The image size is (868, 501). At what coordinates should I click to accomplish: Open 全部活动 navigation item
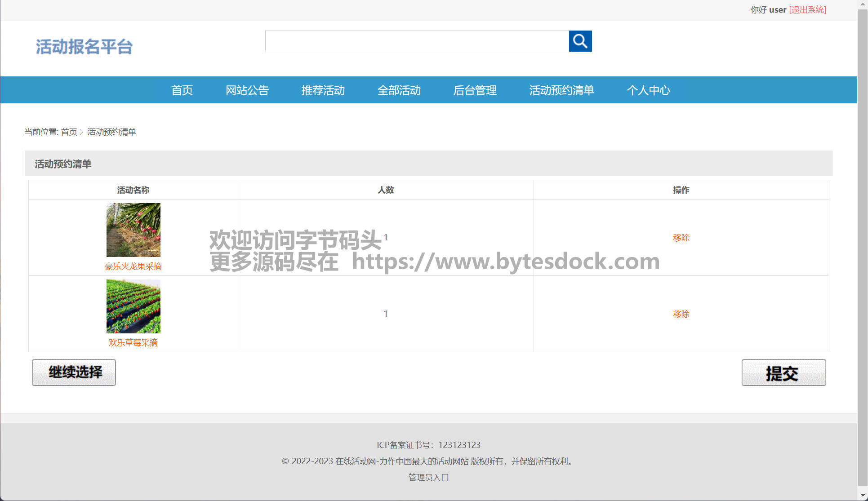399,90
